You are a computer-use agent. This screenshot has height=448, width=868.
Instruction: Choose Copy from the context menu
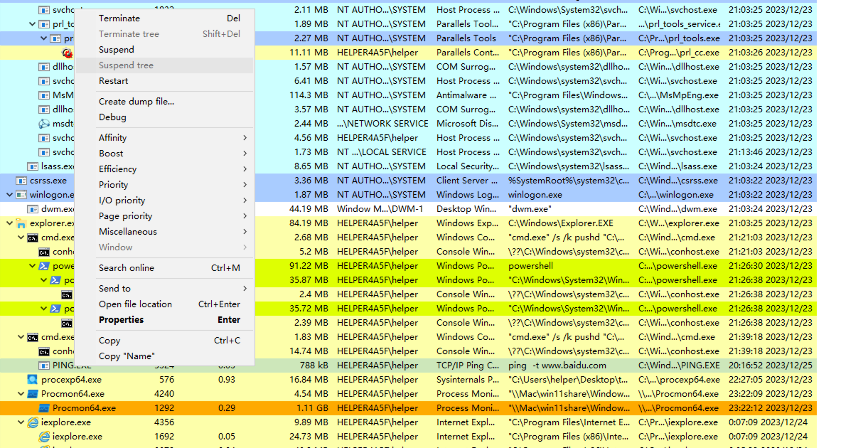pos(165,340)
